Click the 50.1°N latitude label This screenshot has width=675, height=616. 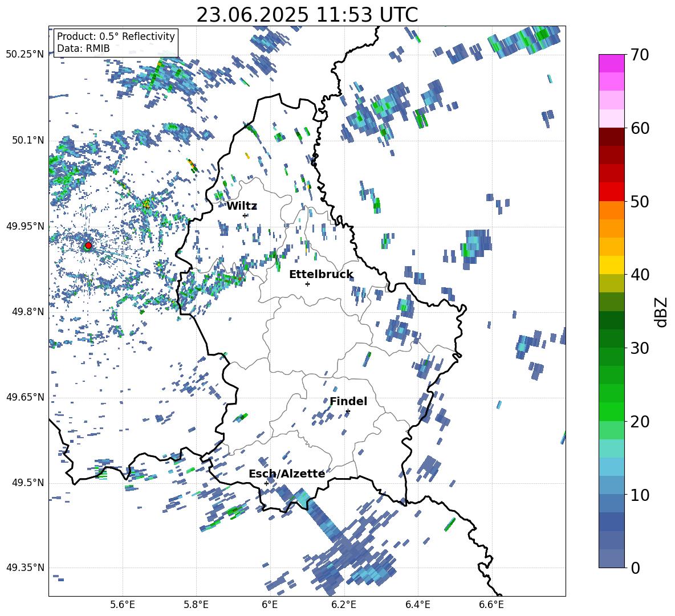[x=28, y=140]
